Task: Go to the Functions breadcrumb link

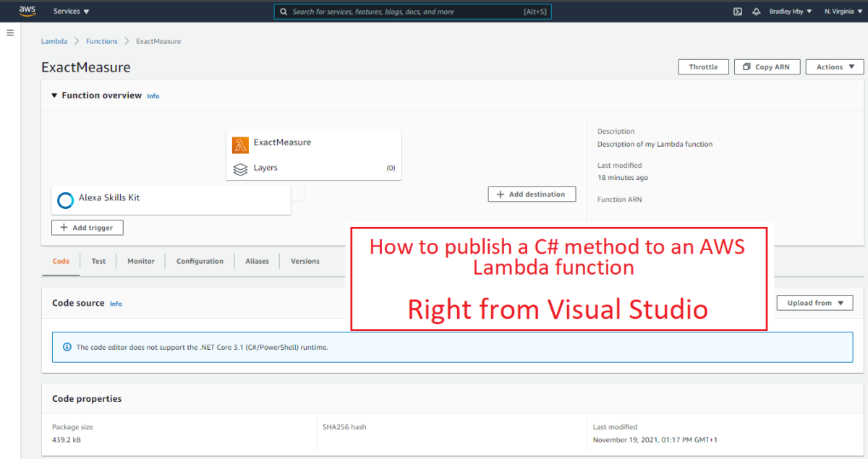Action: click(x=102, y=41)
